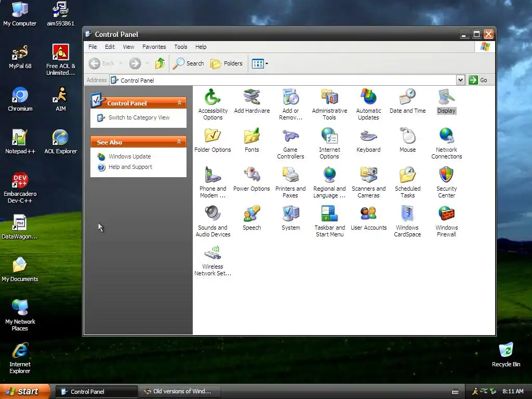Switch to Category View link
Viewport: 532px width, 399px height.
pos(139,117)
